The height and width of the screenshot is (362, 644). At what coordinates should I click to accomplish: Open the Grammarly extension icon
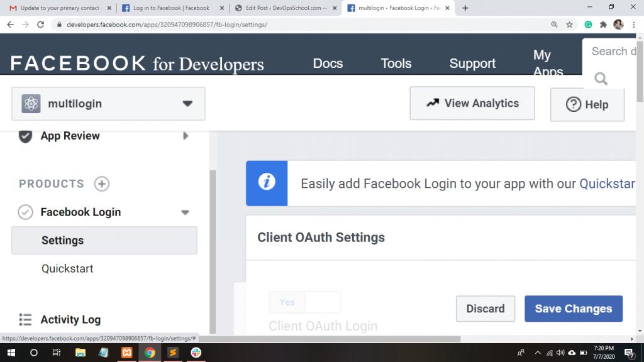pos(588,25)
